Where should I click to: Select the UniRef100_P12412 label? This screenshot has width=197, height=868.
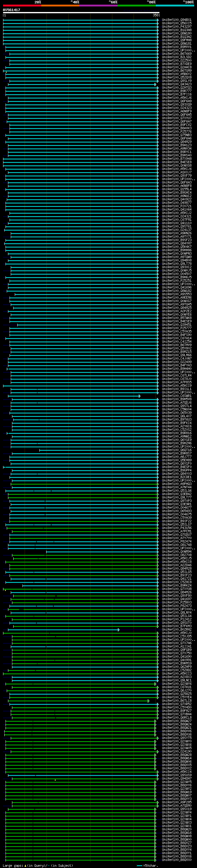click(176, 619)
